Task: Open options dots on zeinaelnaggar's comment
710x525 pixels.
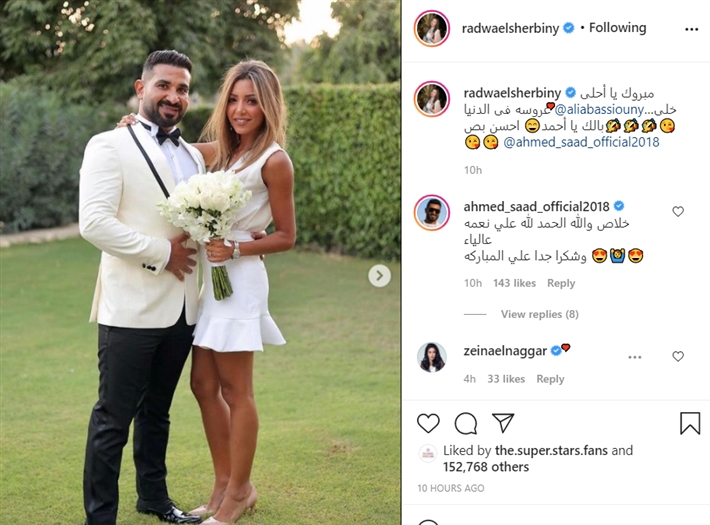Action: point(635,357)
